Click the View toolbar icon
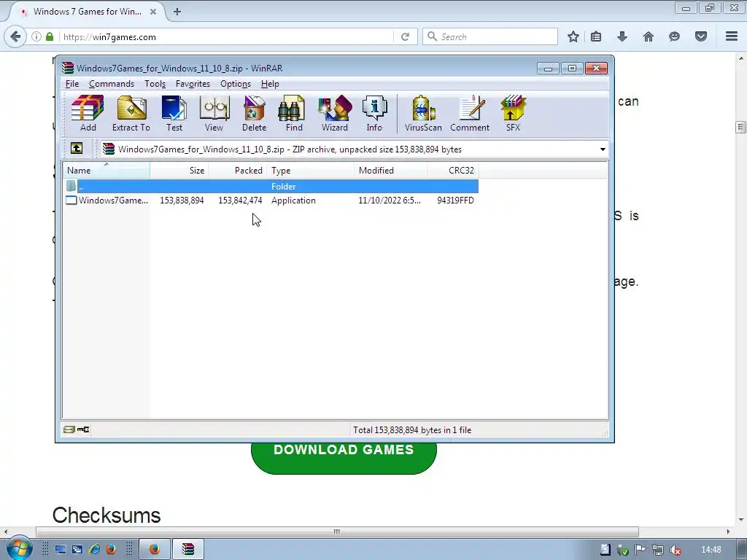The width and height of the screenshot is (747, 560). point(214,114)
